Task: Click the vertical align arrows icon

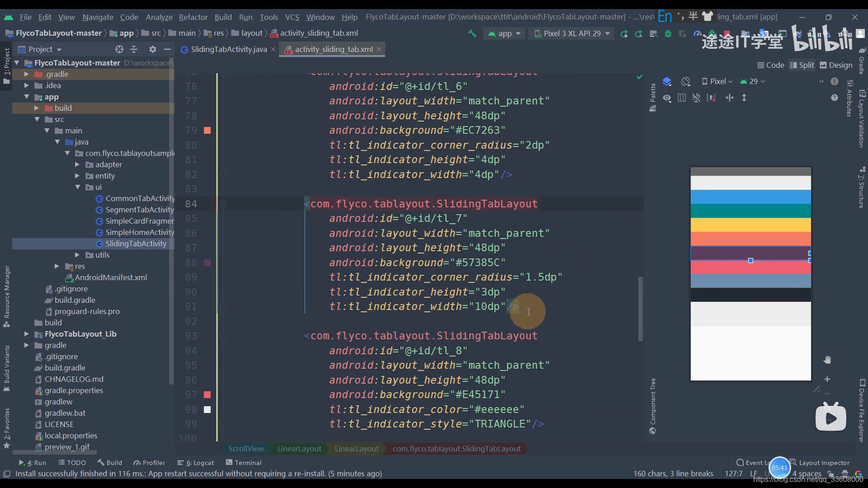Action: [744, 98]
